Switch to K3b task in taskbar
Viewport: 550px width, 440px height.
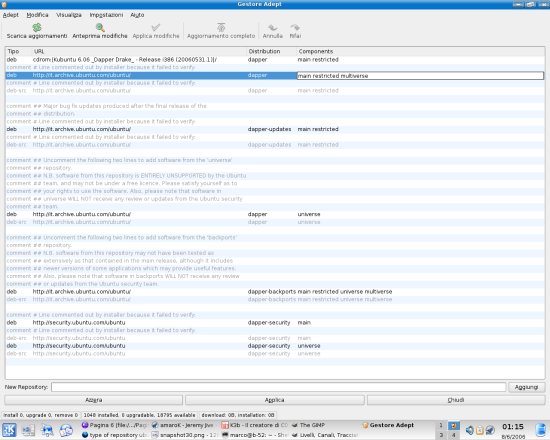coord(255,425)
